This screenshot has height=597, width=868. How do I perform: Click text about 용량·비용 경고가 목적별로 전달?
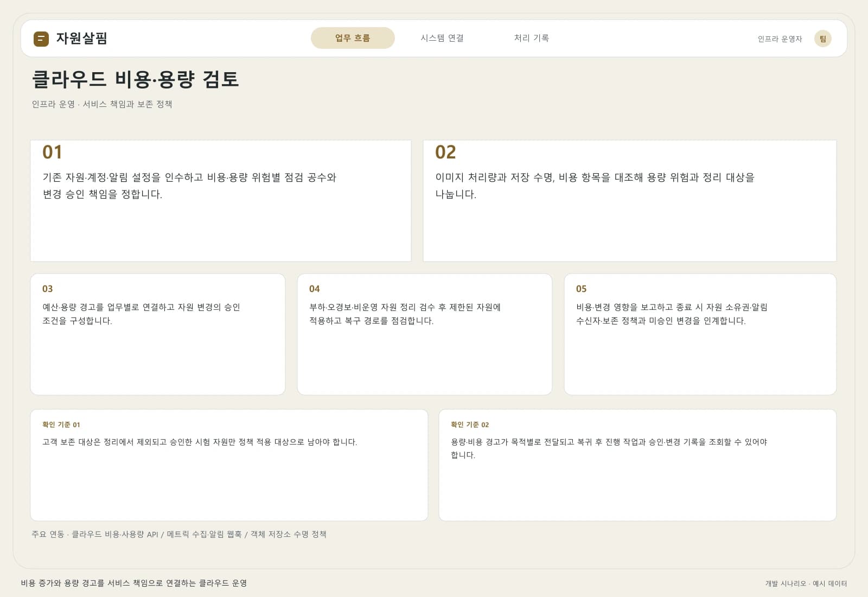[609, 448]
